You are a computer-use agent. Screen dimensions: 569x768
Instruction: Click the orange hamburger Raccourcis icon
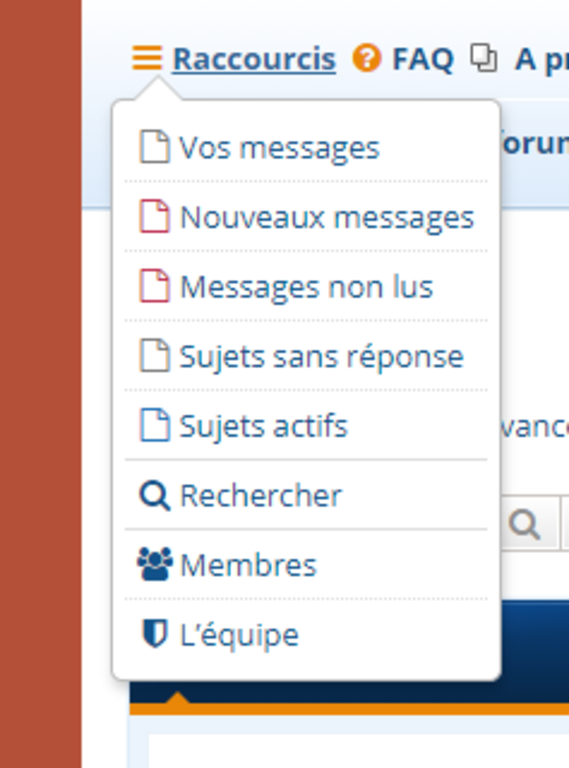[147, 58]
